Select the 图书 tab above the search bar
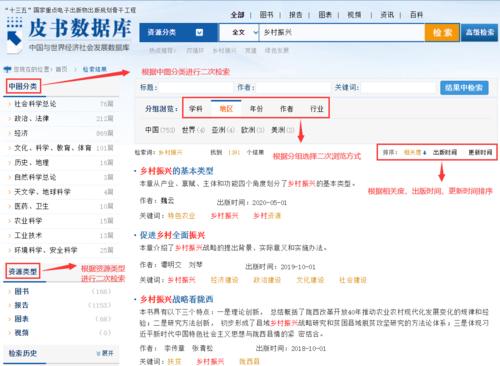The height and width of the screenshot is (366, 500). [266, 15]
